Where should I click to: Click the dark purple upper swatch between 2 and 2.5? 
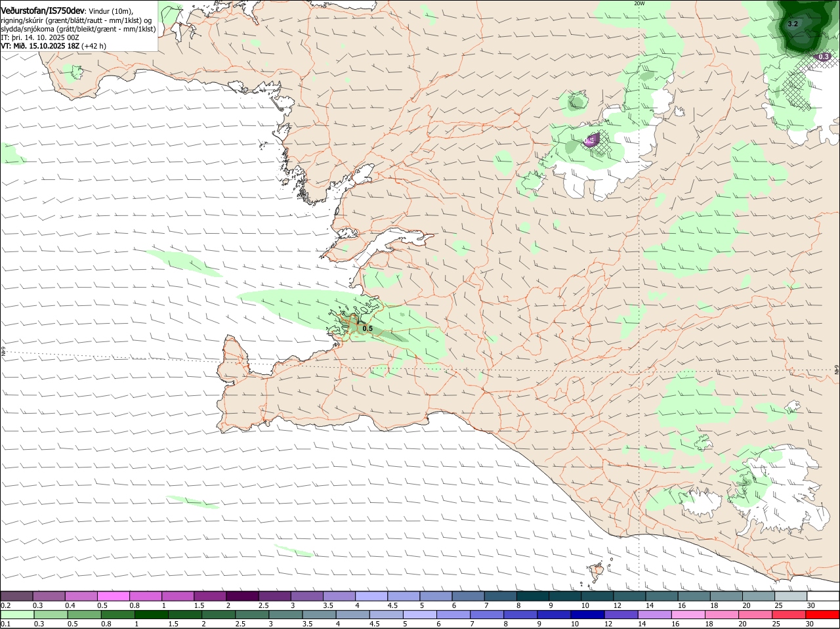242,596
